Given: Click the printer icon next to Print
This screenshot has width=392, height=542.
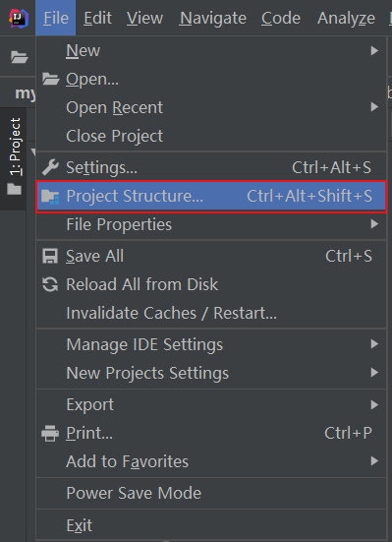Looking at the screenshot, I should click(x=50, y=434).
